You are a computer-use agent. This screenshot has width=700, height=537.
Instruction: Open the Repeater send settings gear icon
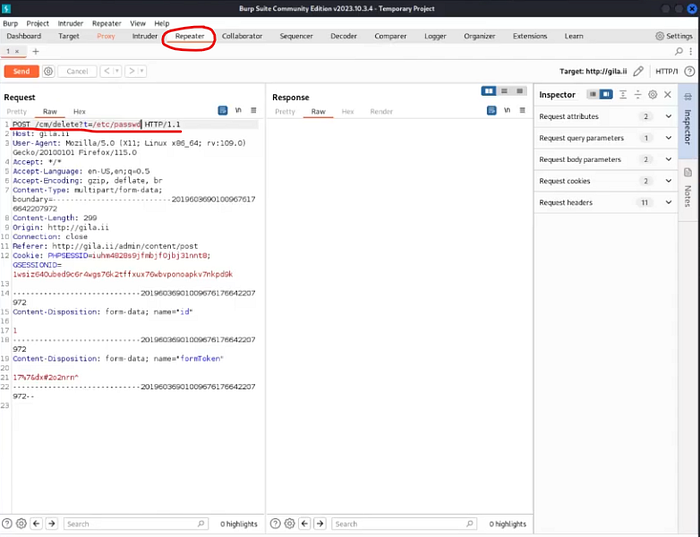tap(49, 71)
